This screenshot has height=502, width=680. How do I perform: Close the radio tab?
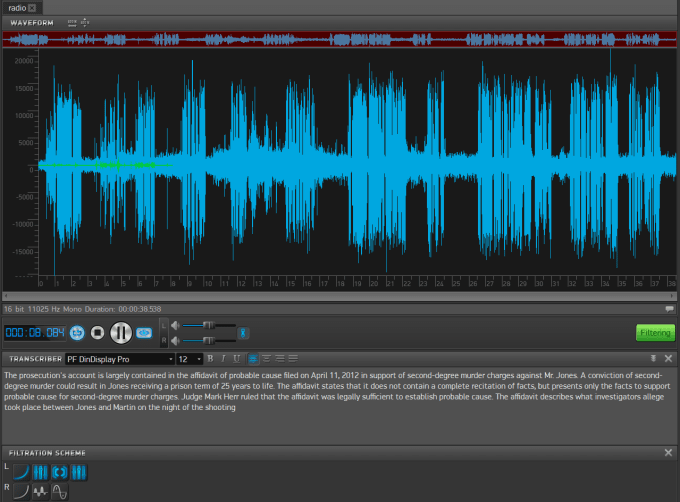click(x=33, y=8)
